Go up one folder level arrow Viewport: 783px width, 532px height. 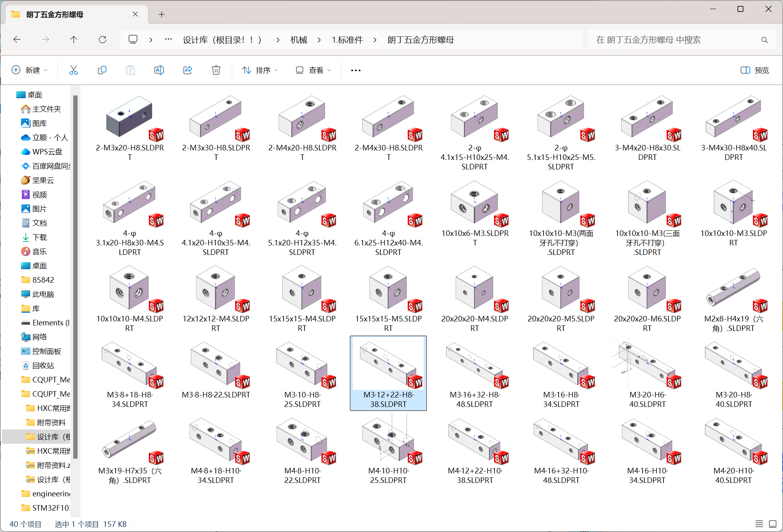pyautogui.click(x=74, y=40)
